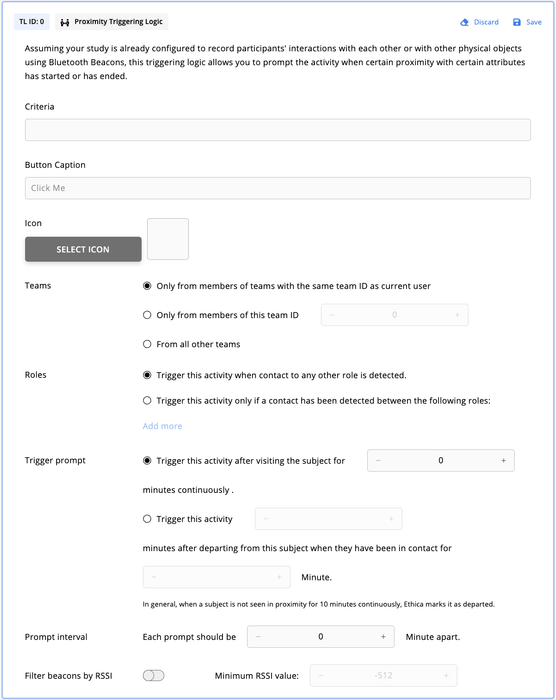The width and height of the screenshot is (556, 700).
Task: Click the Button Caption text field
Action: click(278, 188)
